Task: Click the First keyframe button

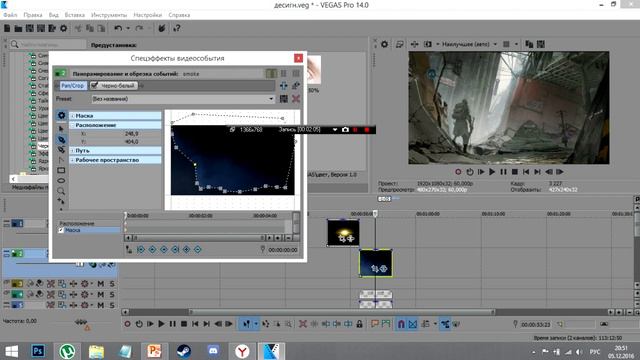Action: click(x=141, y=249)
